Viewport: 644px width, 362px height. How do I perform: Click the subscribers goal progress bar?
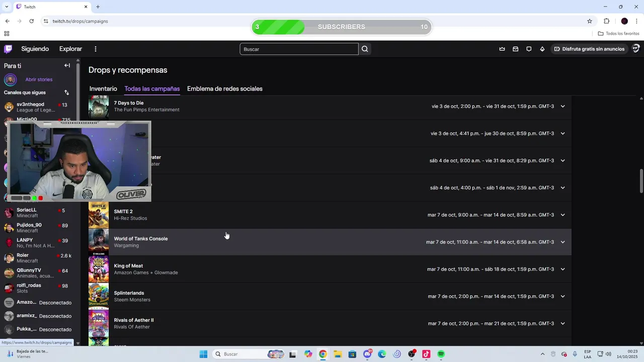342,27
